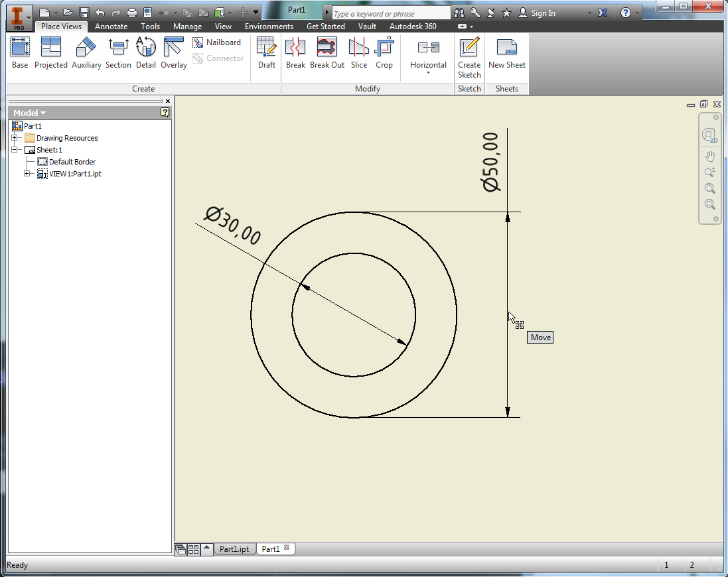Image resolution: width=728 pixels, height=577 pixels.
Task: Click the keyword search field
Action: coord(391,13)
